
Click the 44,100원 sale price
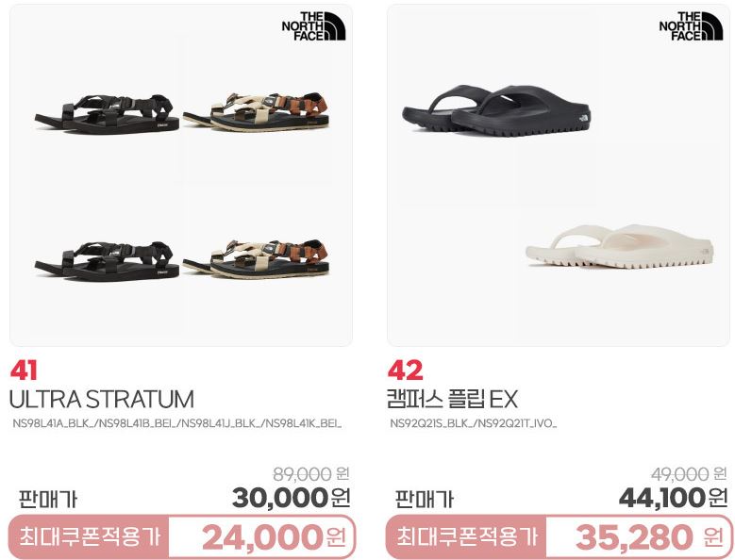pyautogui.click(x=673, y=498)
